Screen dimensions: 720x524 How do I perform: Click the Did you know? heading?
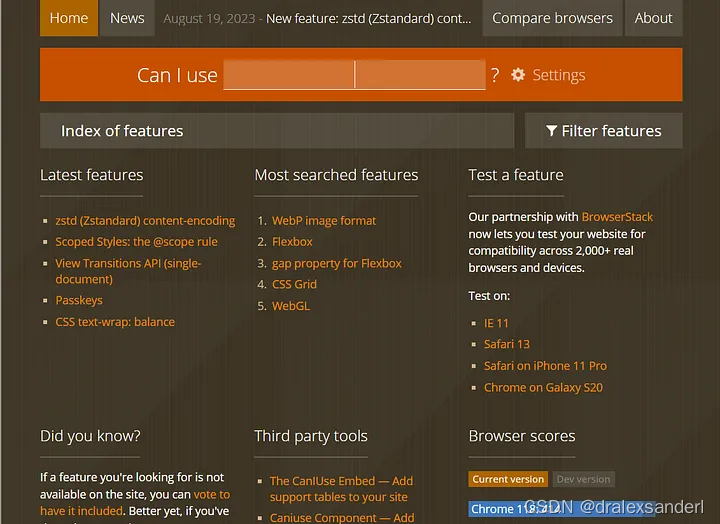pos(90,436)
